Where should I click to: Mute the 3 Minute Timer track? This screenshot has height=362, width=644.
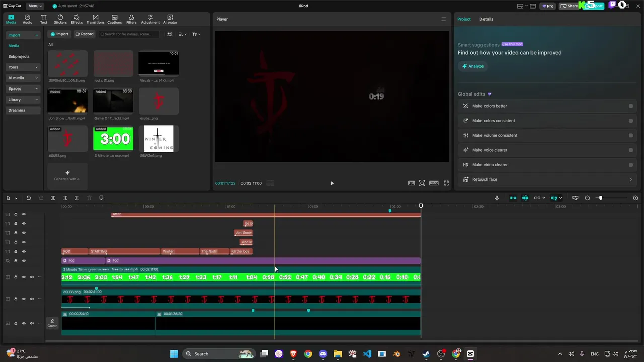pos(32,277)
